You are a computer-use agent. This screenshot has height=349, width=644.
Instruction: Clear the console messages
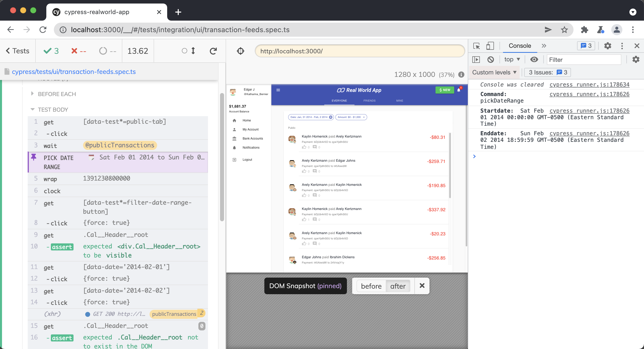click(x=490, y=59)
